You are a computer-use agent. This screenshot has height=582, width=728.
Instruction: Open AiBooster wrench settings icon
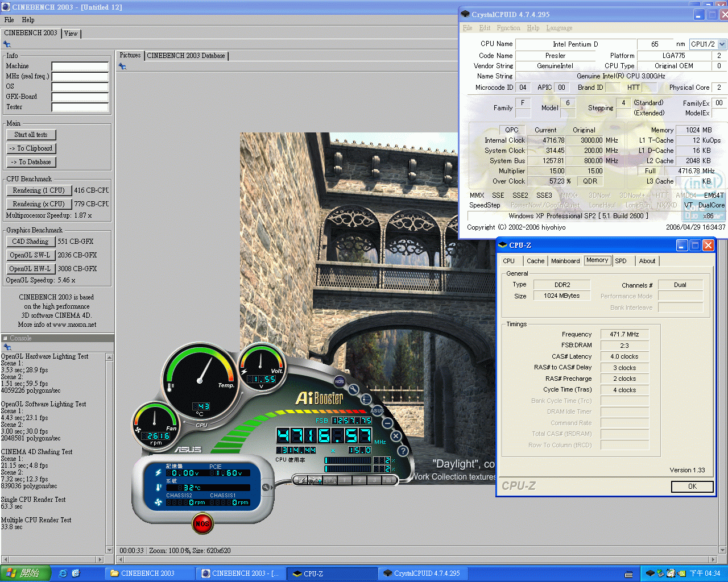354,389
